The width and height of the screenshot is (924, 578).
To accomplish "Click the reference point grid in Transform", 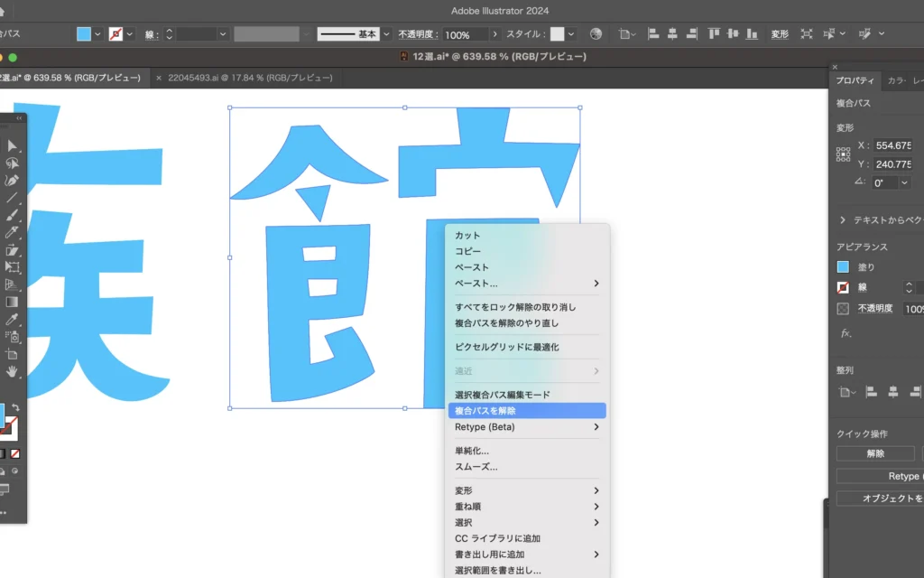I will click(x=844, y=154).
